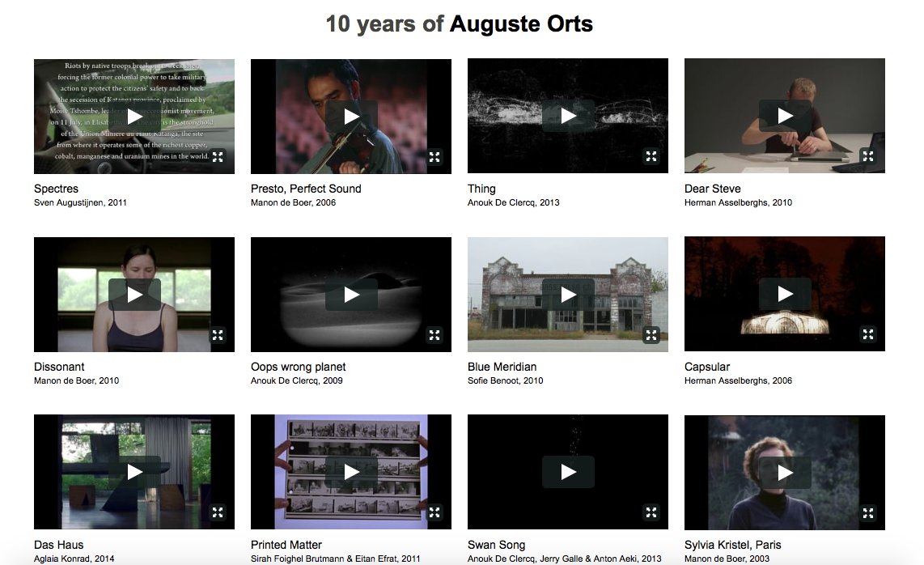Click credit Sven Augustijnen, 2011

click(x=80, y=202)
